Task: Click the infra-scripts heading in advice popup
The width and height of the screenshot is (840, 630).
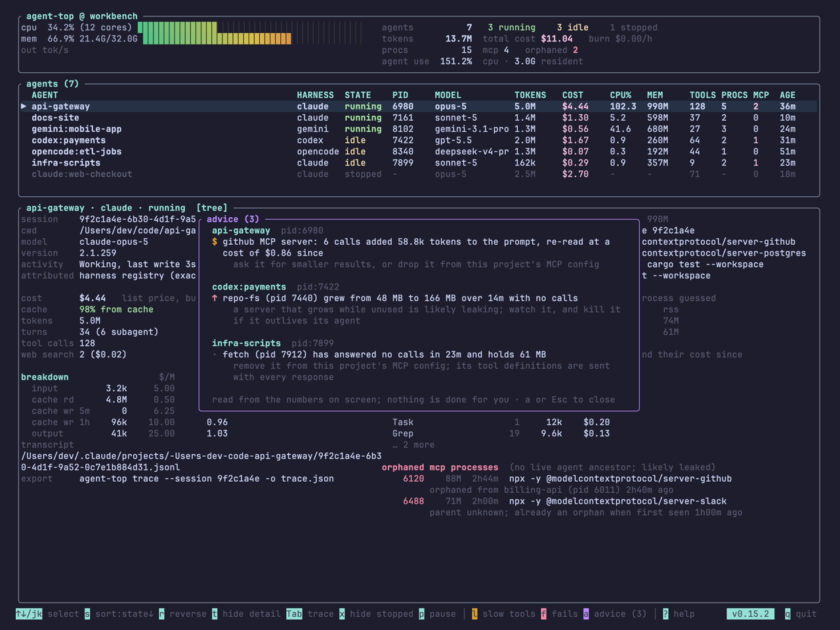Action: [246, 343]
